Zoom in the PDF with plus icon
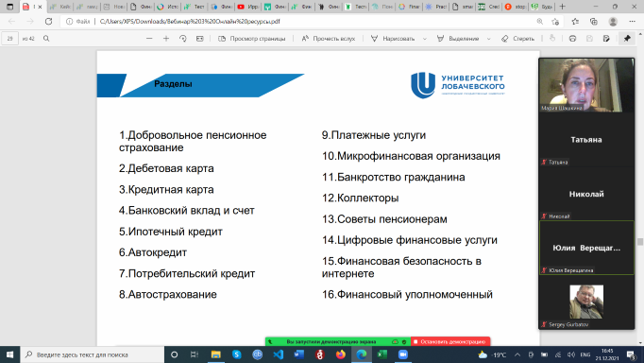This screenshot has height=363, width=644. click(x=166, y=38)
